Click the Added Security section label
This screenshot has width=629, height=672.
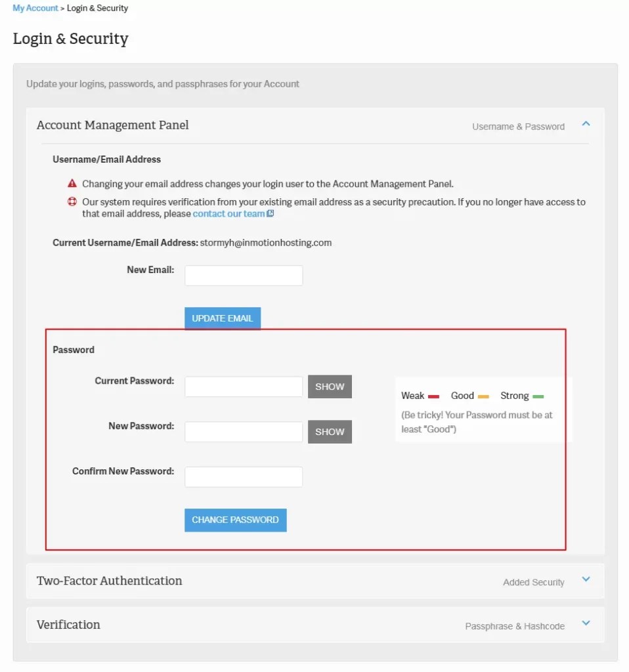coord(533,582)
